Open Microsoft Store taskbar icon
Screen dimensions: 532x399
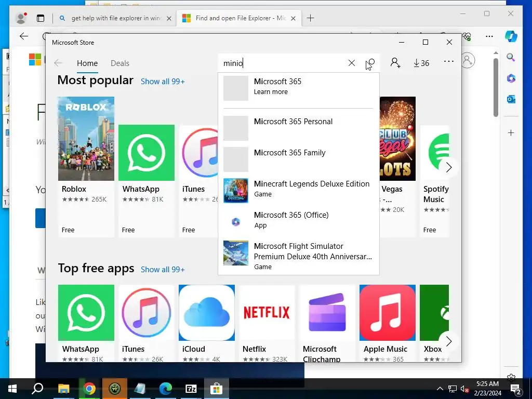pyautogui.click(x=216, y=389)
